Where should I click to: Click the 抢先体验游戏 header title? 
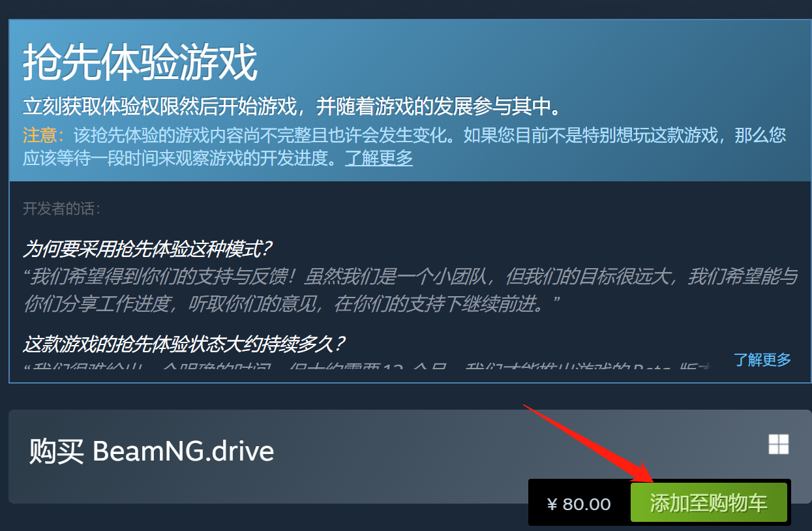[x=141, y=63]
